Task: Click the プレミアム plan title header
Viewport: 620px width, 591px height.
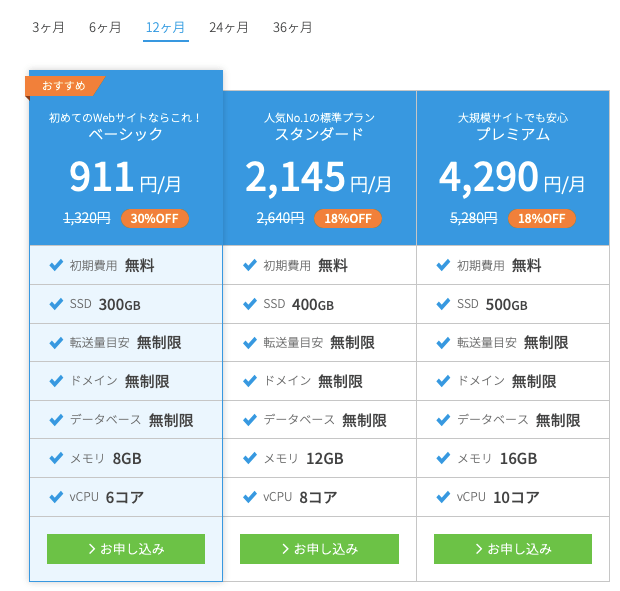Action: coord(512,134)
